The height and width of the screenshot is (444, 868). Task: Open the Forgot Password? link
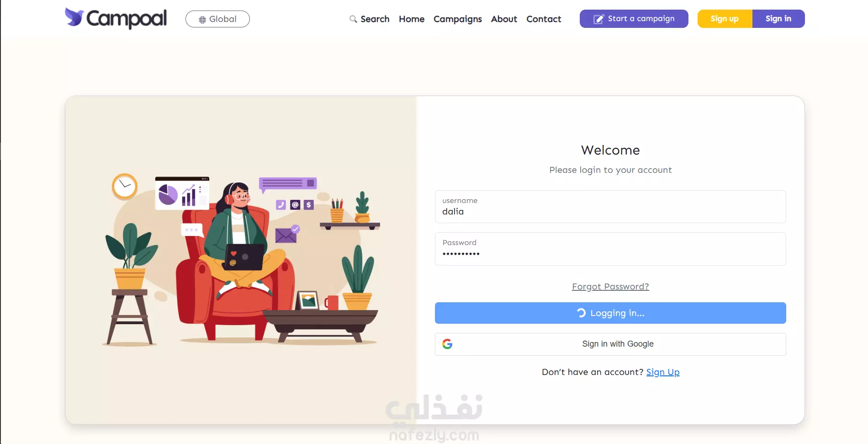610,287
